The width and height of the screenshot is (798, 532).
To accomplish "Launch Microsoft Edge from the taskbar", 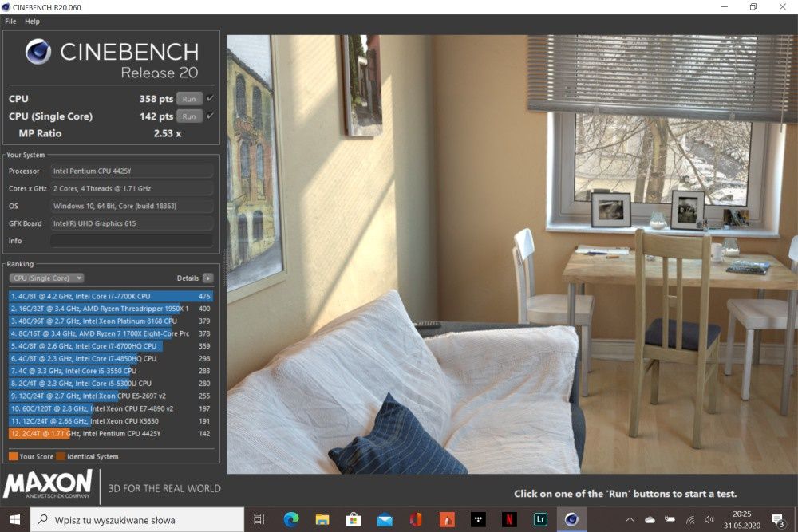I will 291,519.
